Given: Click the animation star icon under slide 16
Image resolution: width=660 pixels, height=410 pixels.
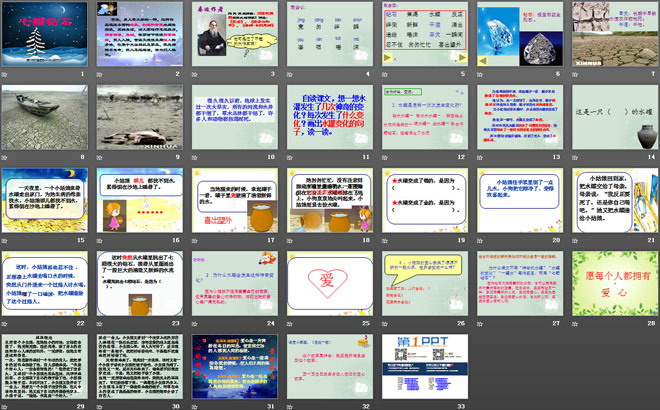Looking at the screenshot, I should pyautogui.click(x=100, y=240).
